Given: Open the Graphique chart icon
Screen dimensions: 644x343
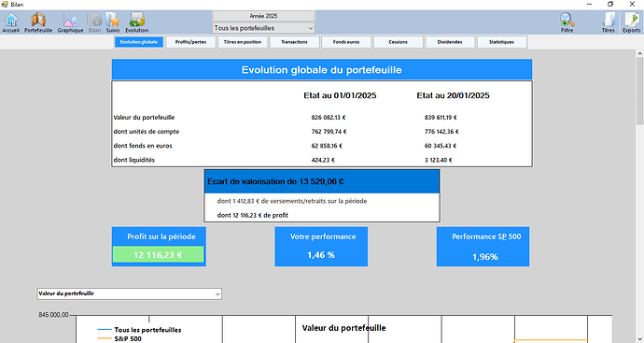Looking at the screenshot, I should pyautogui.click(x=70, y=22).
